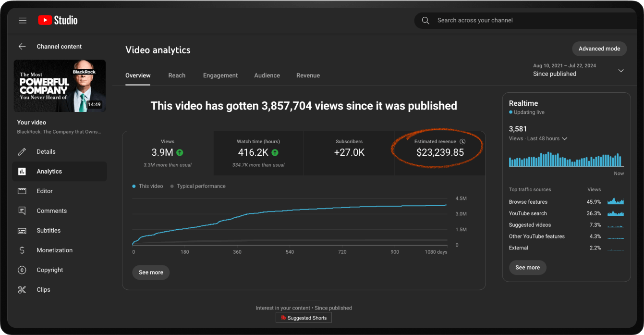
Task: Open Copyright in the sidebar
Action: coord(60,270)
